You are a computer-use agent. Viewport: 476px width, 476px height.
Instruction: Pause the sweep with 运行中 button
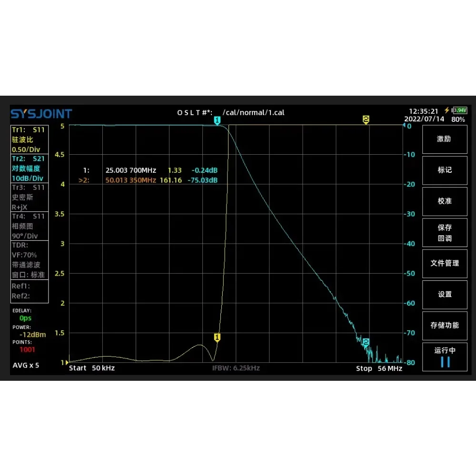coord(445,357)
